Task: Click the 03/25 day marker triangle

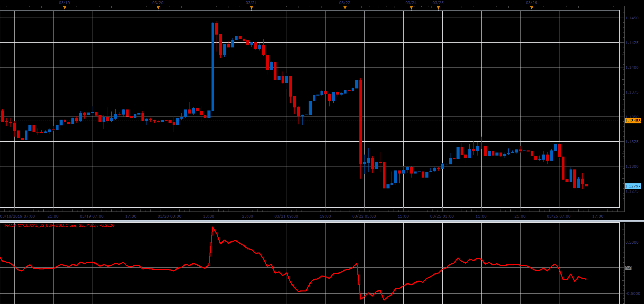Action: (x=438, y=7)
